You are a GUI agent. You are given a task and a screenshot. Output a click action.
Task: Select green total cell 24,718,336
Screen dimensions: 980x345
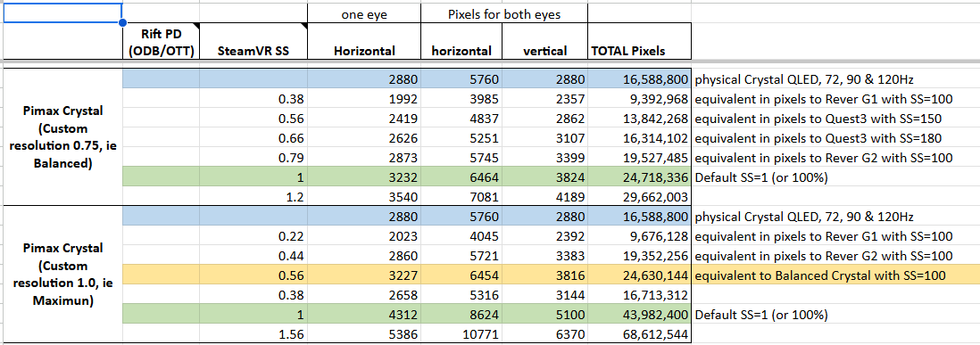tap(639, 177)
